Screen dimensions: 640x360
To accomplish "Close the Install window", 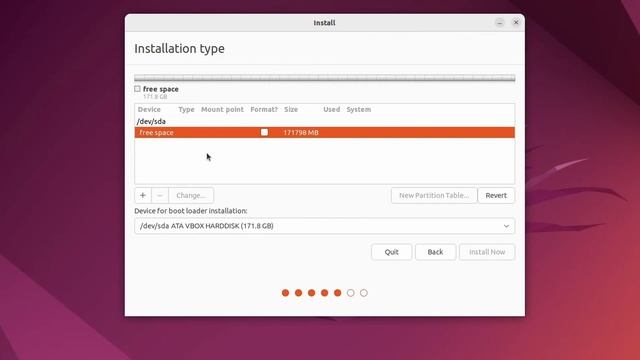I will point(516,23).
